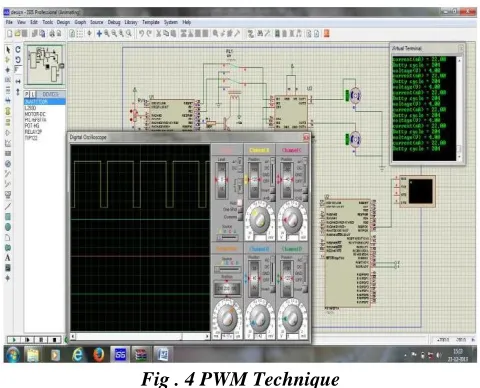This screenshot has height=388, width=480.
Task: Click the simulation Step button
Action: click(x=28, y=340)
